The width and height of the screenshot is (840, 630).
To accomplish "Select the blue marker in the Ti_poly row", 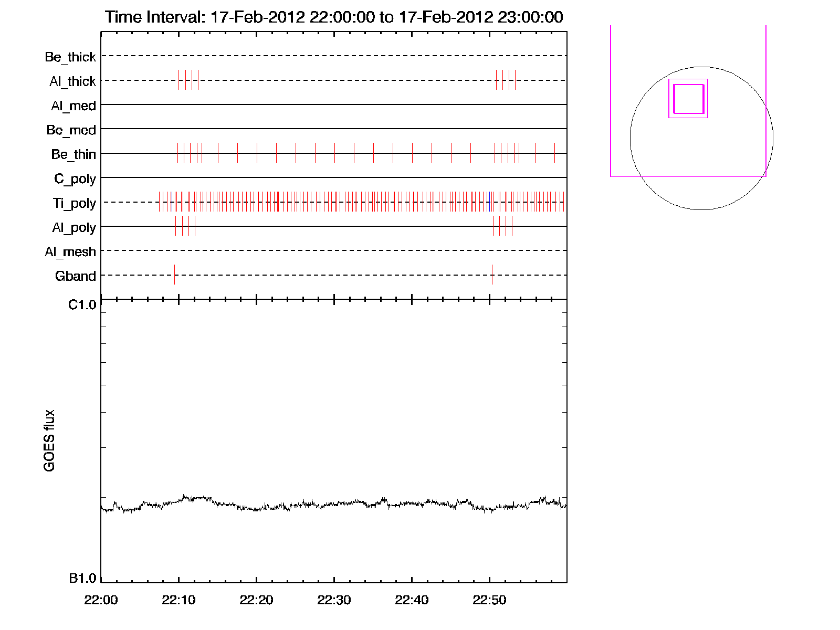I will pos(489,202).
